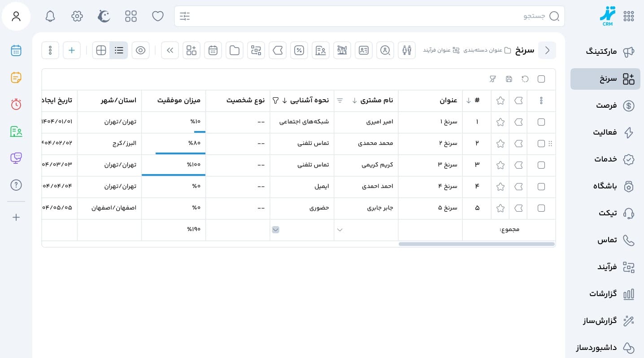The image size is (644, 358).
Task: Open column options dots in table header
Action: pyautogui.click(x=541, y=100)
